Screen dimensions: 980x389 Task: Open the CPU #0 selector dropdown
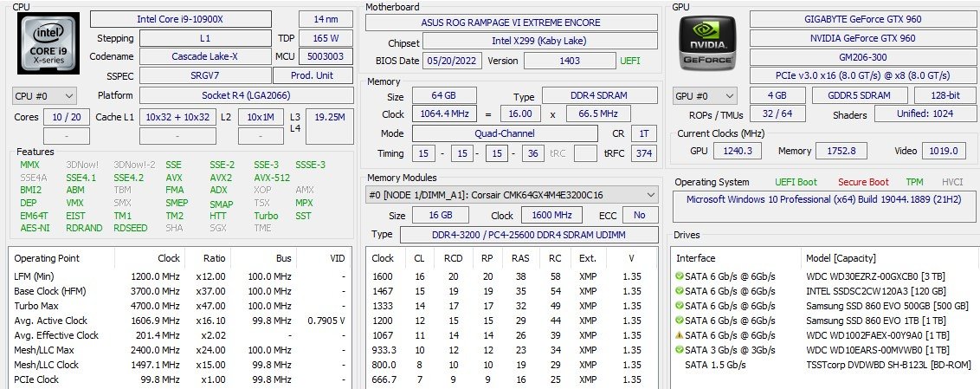tap(44, 96)
